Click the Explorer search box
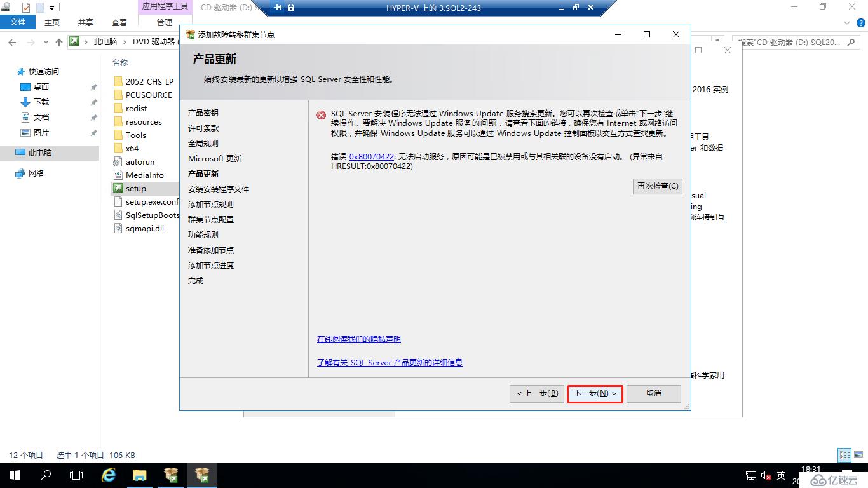The width and height of the screenshot is (868, 488). [797, 42]
